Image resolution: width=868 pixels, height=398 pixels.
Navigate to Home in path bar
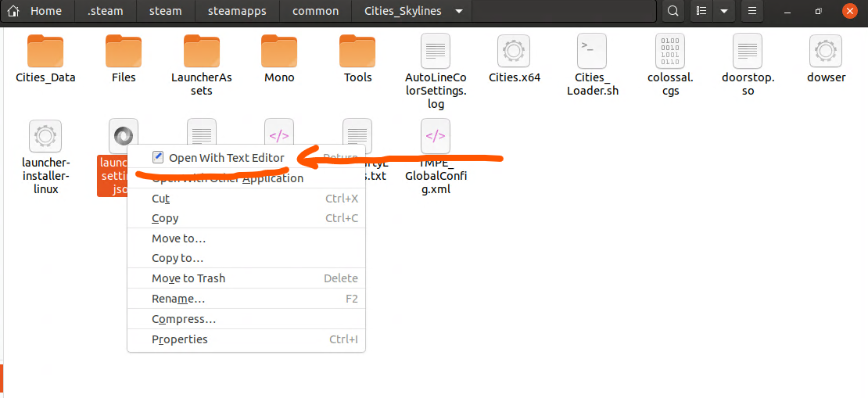point(36,12)
